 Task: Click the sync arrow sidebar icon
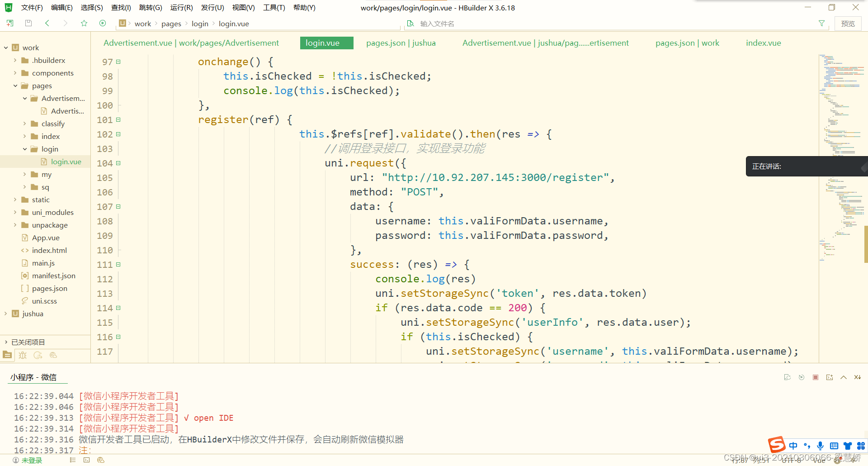coord(38,355)
